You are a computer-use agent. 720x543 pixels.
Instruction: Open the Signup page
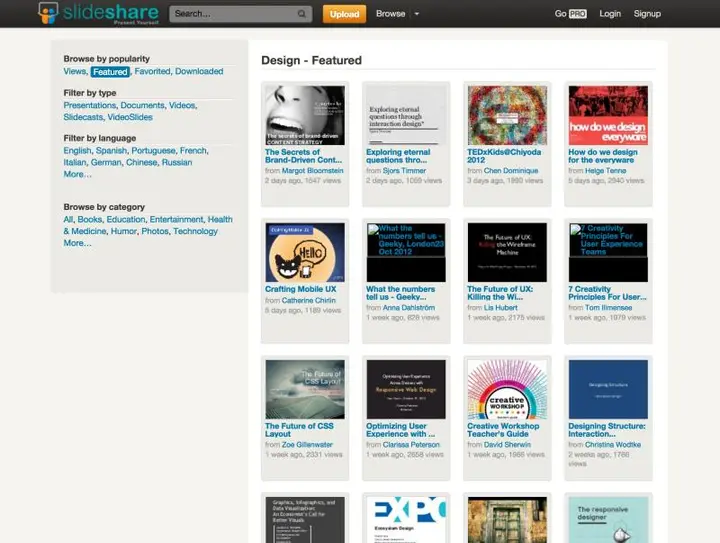click(647, 14)
